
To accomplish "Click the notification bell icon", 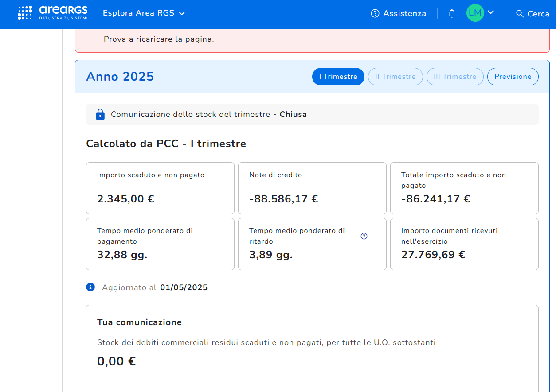I will (452, 13).
